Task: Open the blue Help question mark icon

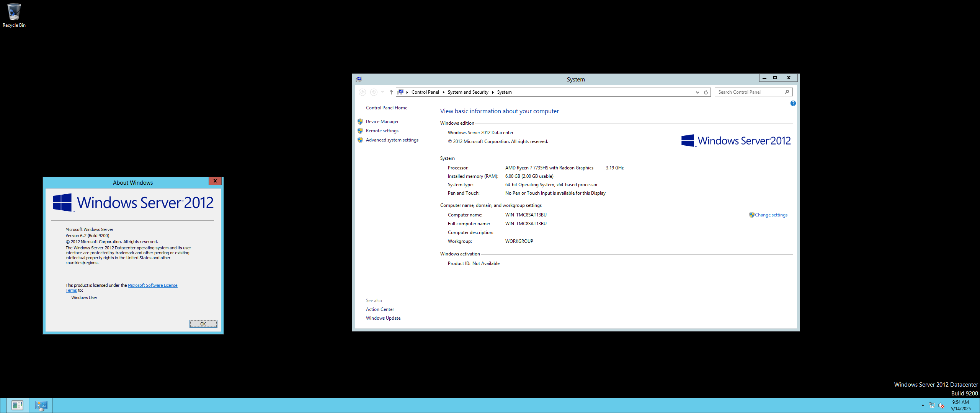Action: pyautogui.click(x=793, y=103)
